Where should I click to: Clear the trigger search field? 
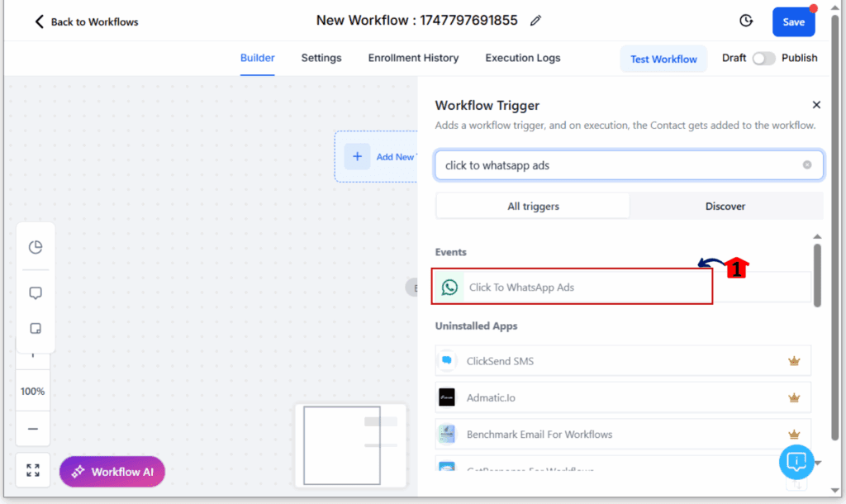coord(806,164)
